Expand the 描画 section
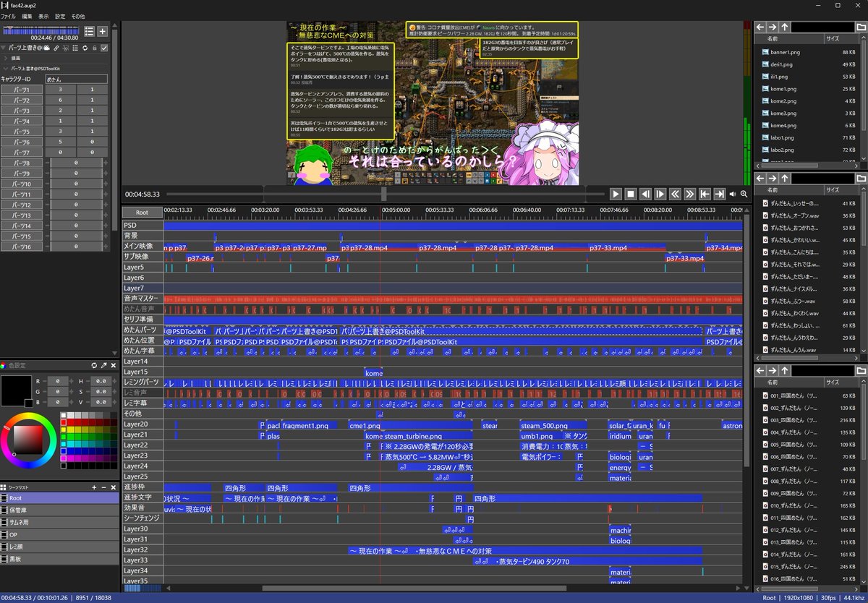This screenshot has height=603, width=868. (x=6, y=57)
